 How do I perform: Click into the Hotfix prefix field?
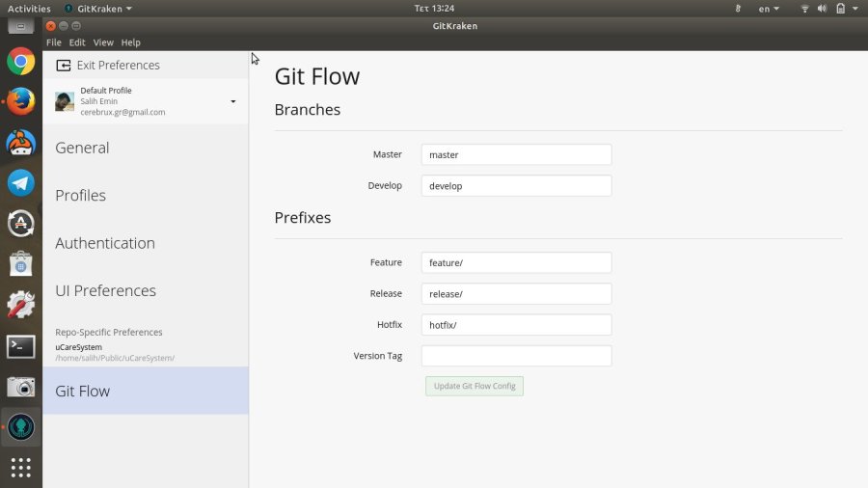[x=517, y=325]
